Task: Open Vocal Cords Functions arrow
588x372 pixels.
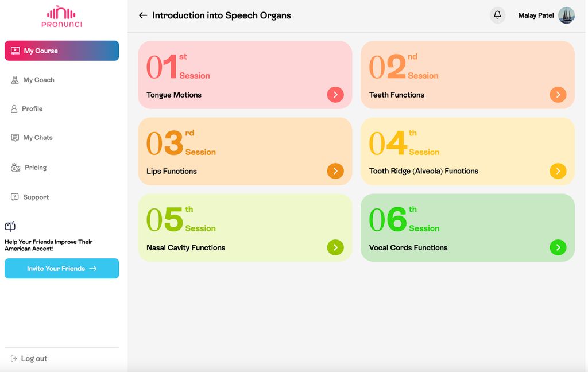Action: click(558, 247)
